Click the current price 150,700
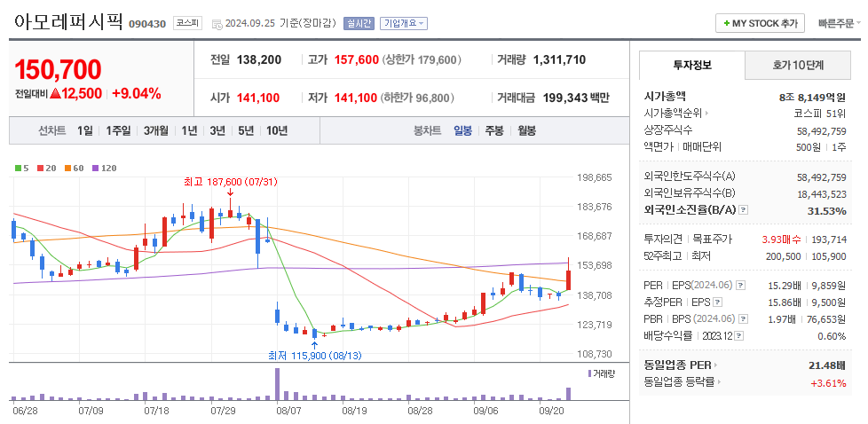Screen dimensions: 868x424 tap(58, 70)
